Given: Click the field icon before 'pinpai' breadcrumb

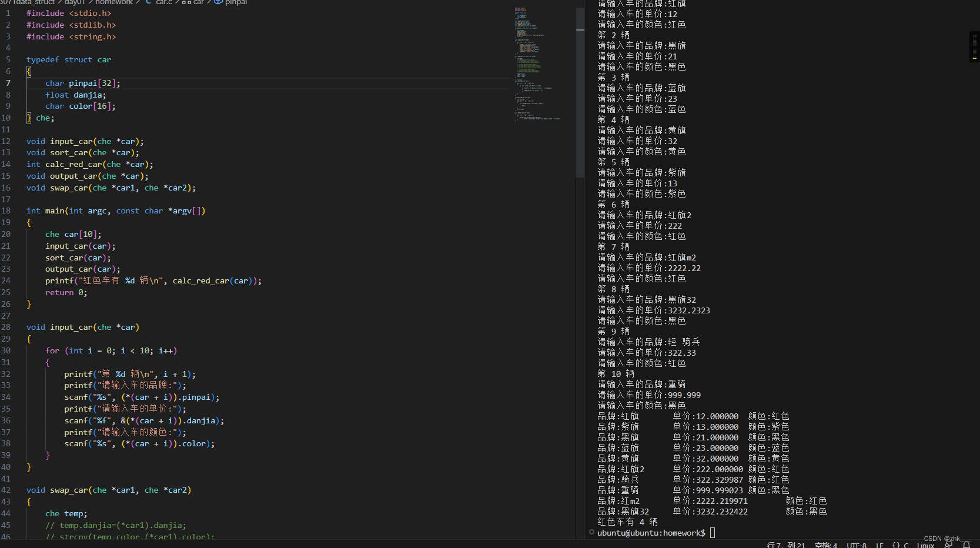Looking at the screenshot, I should click(x=218, y=2).
